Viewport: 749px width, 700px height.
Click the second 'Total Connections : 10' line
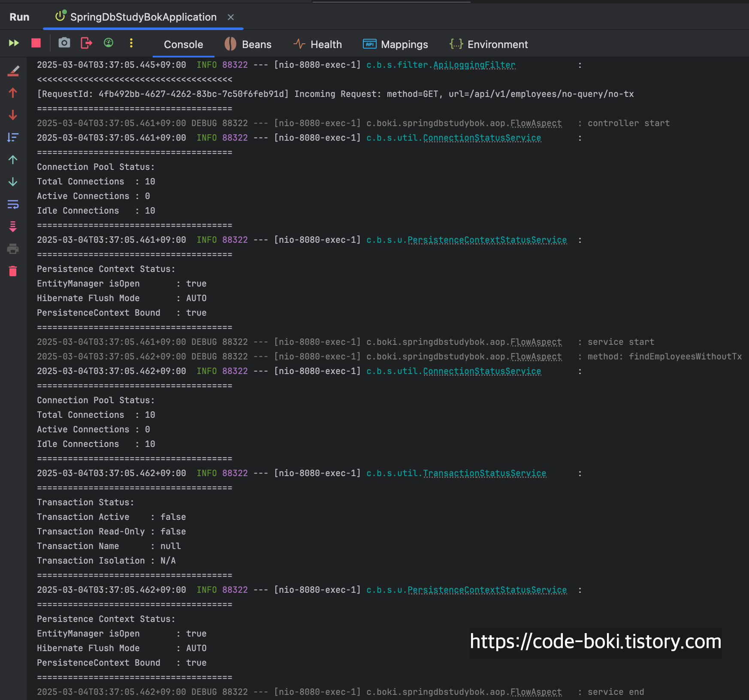tap(96, 415)
